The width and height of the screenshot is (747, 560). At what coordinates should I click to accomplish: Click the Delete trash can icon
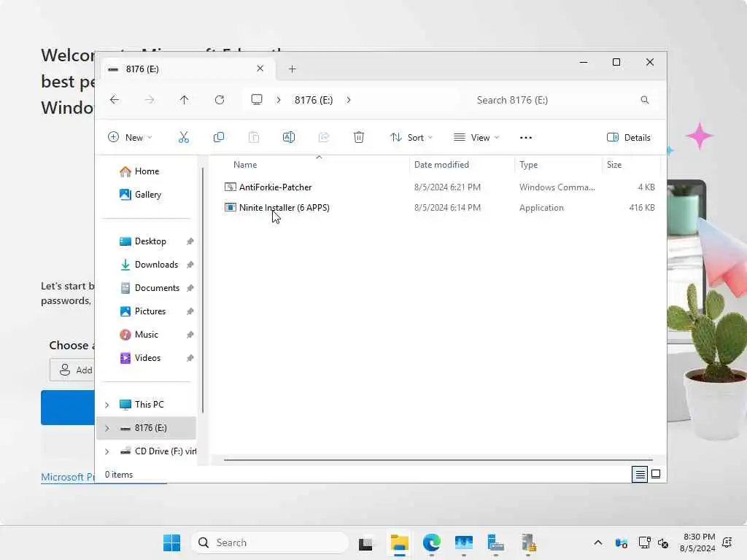(x=359, y=138)
